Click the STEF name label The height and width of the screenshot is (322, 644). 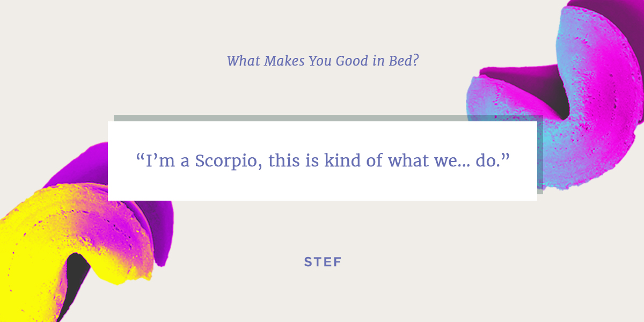click(323, 262)
